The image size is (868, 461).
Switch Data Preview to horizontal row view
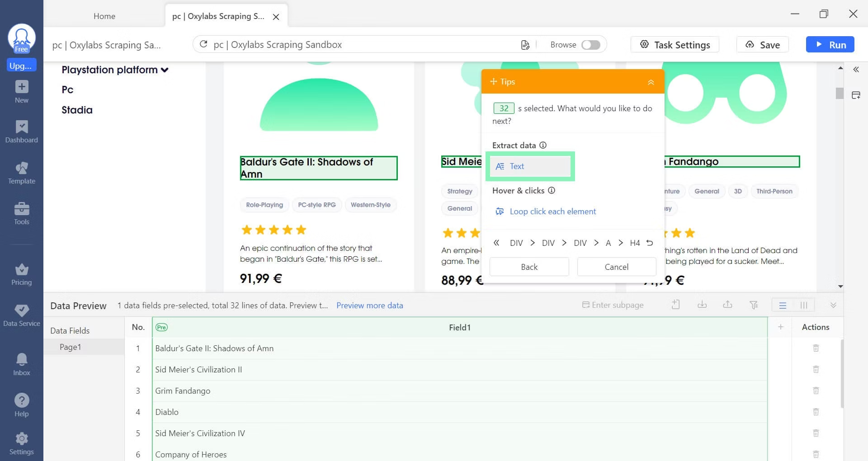point(783,305)
